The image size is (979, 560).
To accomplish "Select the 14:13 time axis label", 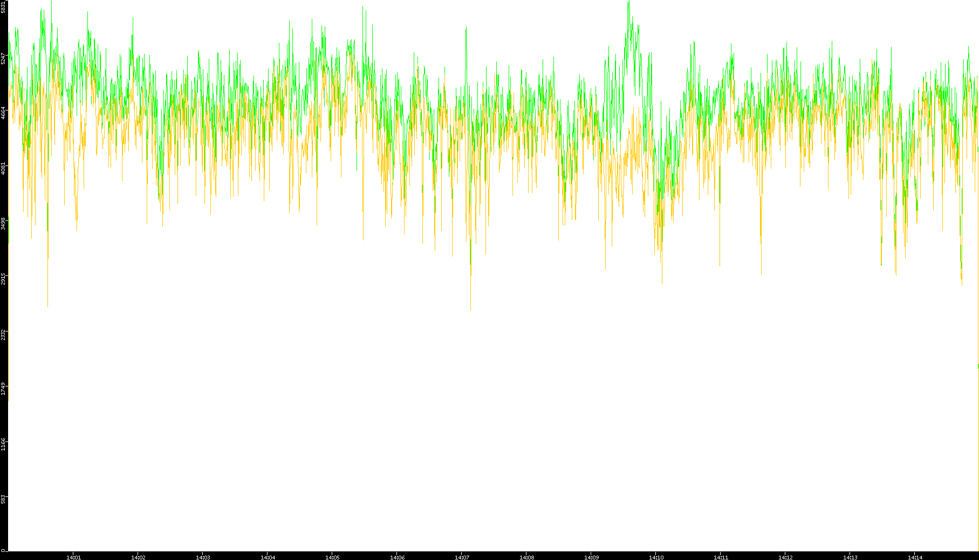I will (850, 557).
